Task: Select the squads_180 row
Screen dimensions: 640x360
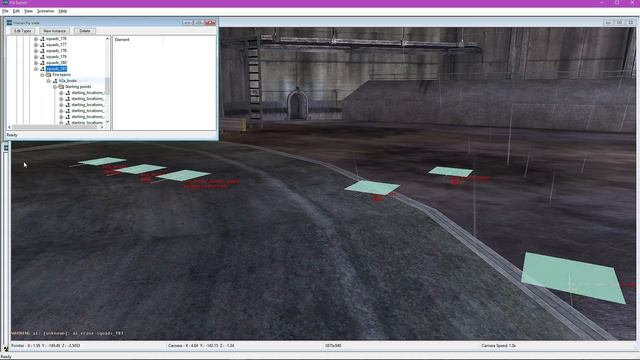Action: pyautogui.click(x=56, y=63)
